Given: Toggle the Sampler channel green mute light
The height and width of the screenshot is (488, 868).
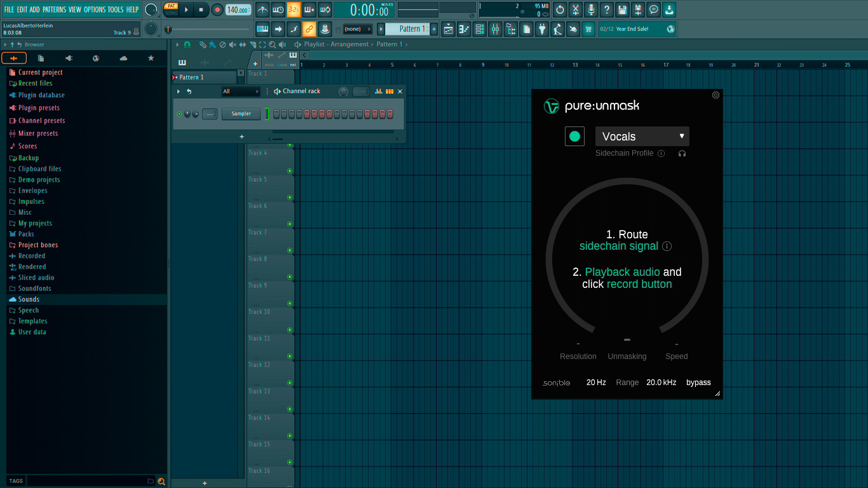Looking at the screenshot, I should tap(179, 114).
